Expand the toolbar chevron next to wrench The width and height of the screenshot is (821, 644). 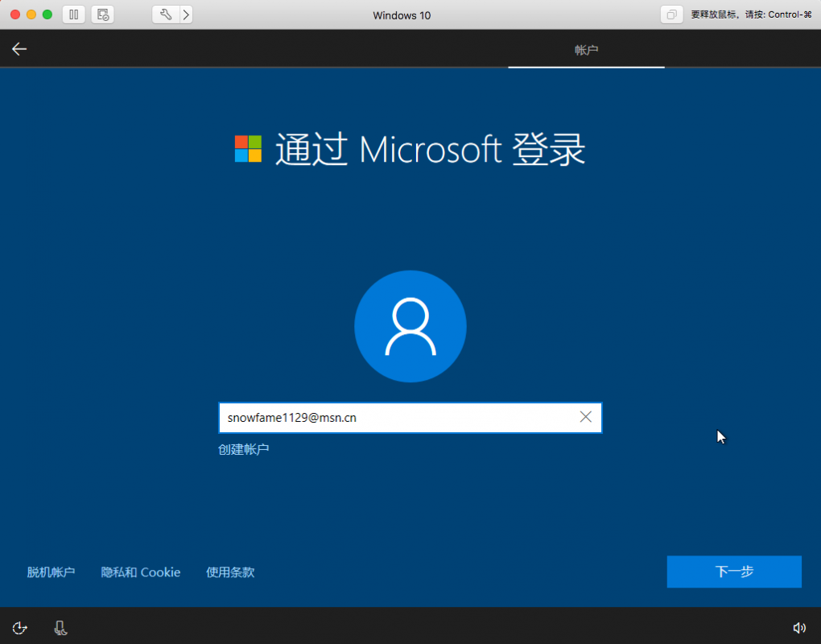(186, 14)
